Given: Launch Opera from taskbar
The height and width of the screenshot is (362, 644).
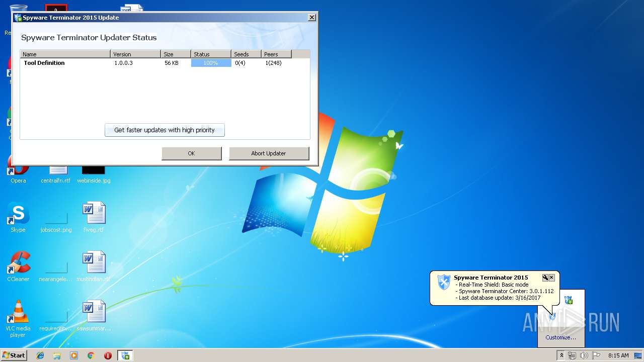Looking at the screenshot, I should 108,355.
